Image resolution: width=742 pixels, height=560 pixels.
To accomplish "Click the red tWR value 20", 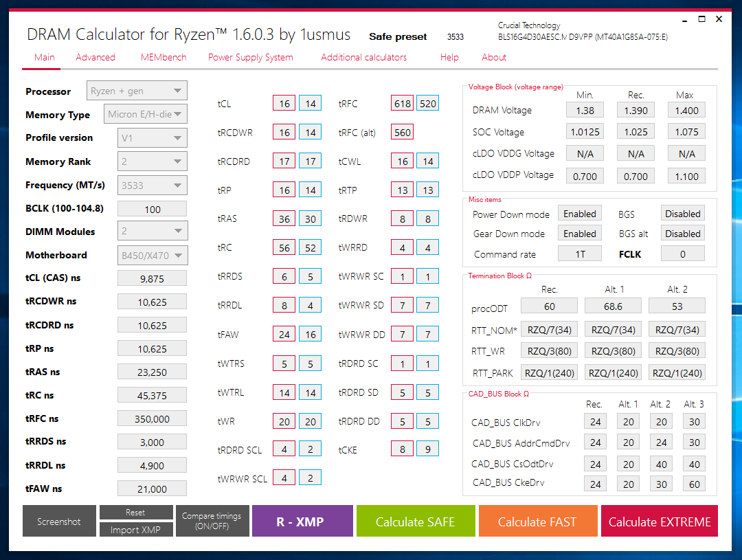I will point(284,421).
